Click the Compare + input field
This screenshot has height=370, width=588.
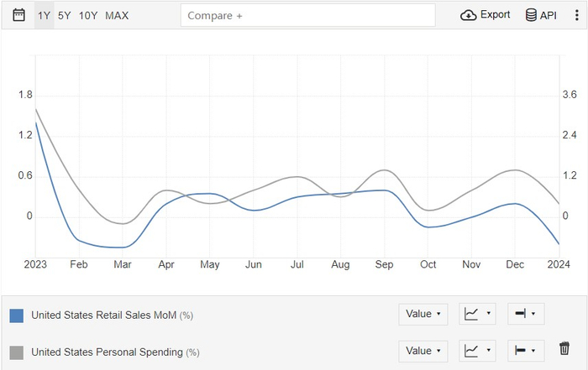[x=307, y=15]
